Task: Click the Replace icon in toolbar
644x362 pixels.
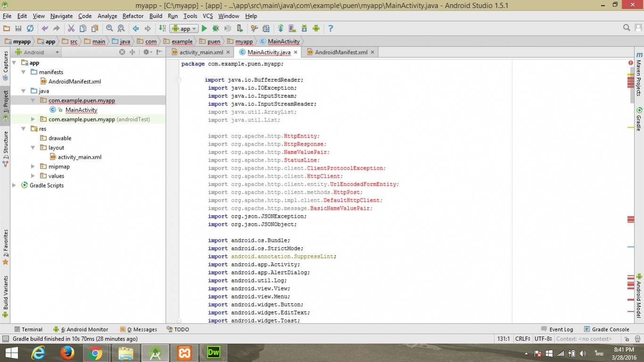Action: (x=121, y=29)
